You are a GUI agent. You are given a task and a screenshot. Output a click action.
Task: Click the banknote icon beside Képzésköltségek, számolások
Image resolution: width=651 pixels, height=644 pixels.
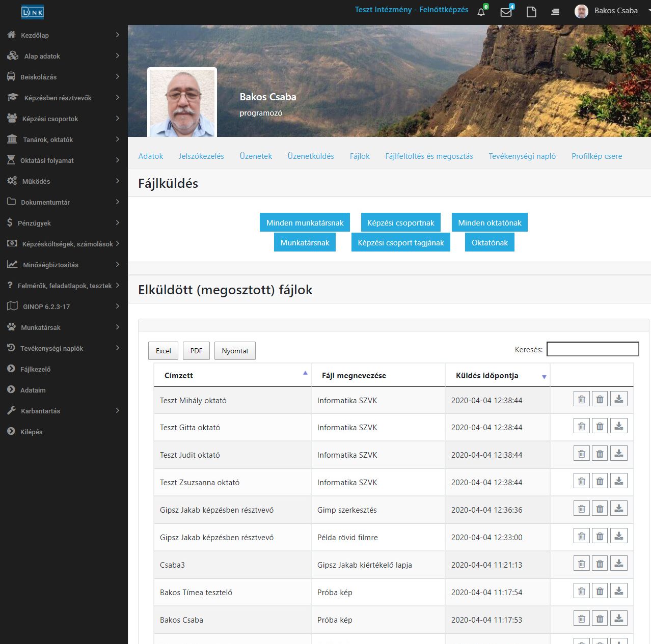click(12, 243)
